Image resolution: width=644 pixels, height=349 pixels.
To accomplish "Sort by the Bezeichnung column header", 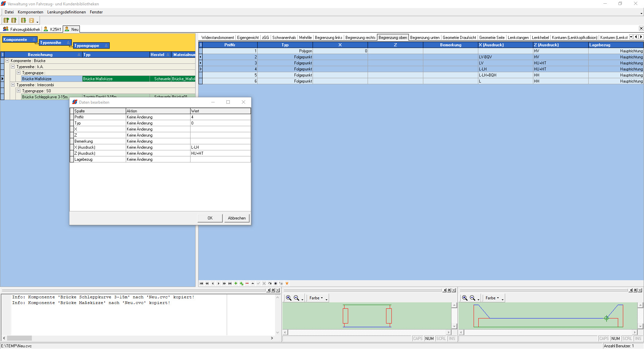I will click(43, 54).
